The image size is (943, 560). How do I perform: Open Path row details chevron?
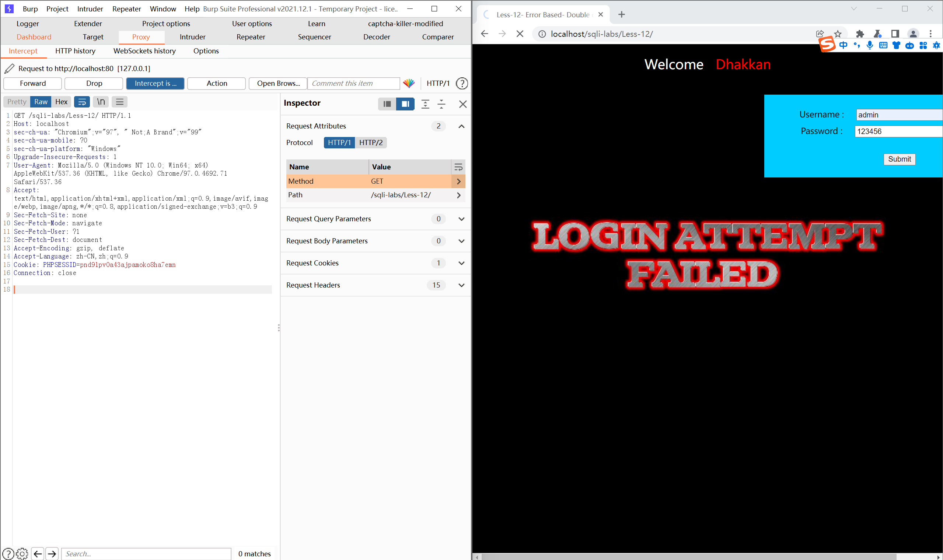(458, 195)
